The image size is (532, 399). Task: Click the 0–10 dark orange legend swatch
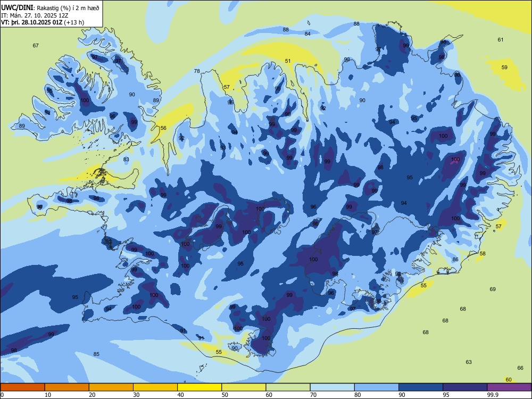pyautogui.click(x=22, y=387)
